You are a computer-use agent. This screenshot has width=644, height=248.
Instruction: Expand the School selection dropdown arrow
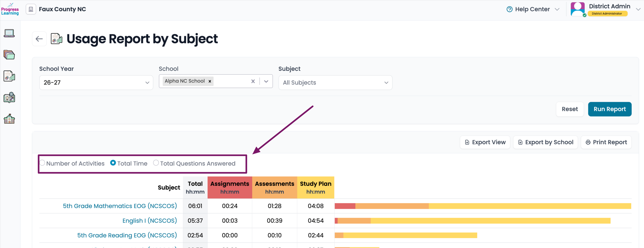click(266, 81)
